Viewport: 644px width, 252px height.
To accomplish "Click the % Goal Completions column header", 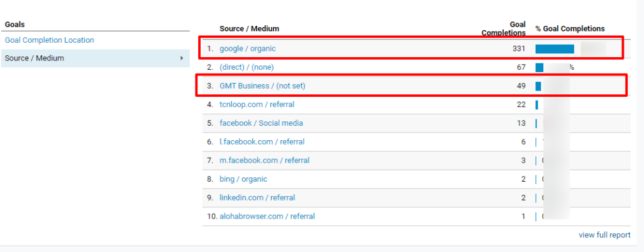I will point(570,29).
